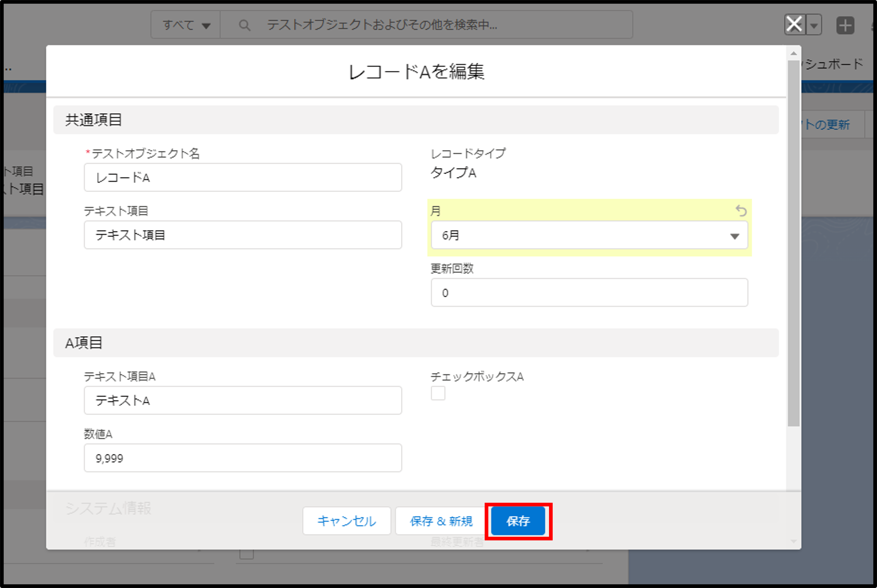Click the 保存 button
The image size is (877, 588).
518,521
